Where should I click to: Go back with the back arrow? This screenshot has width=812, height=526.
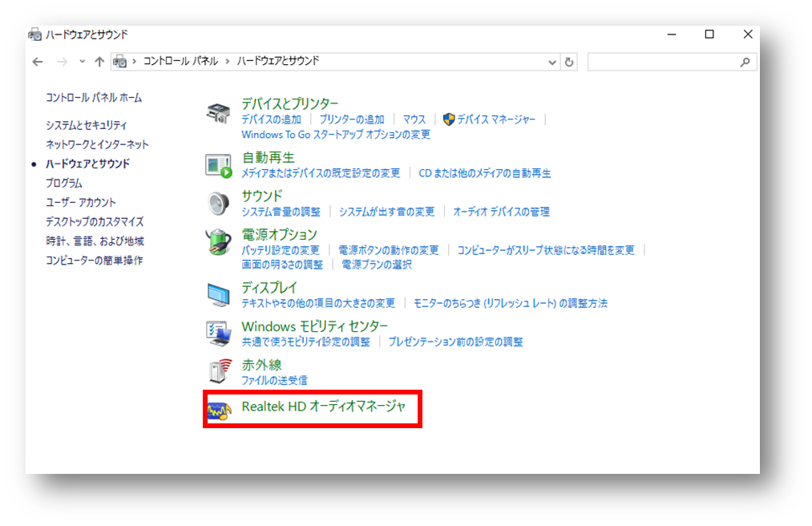tap(38, 62)
